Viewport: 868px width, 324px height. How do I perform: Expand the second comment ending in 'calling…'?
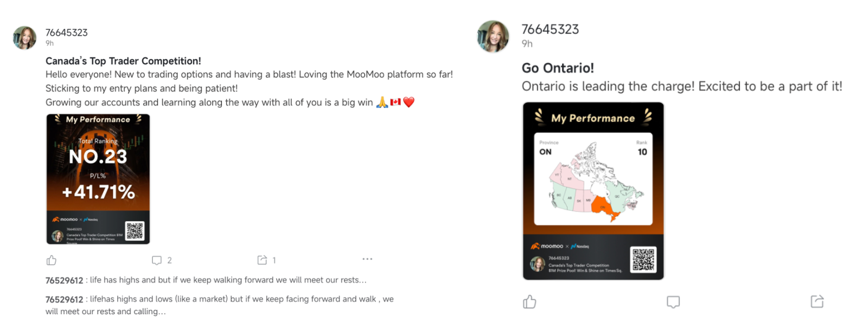click(220, 305)
